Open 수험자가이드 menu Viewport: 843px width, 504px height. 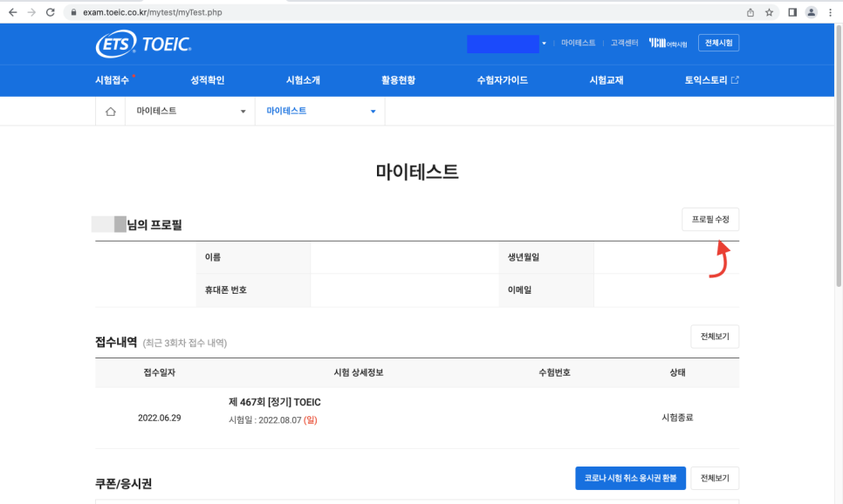click(502, 80)
